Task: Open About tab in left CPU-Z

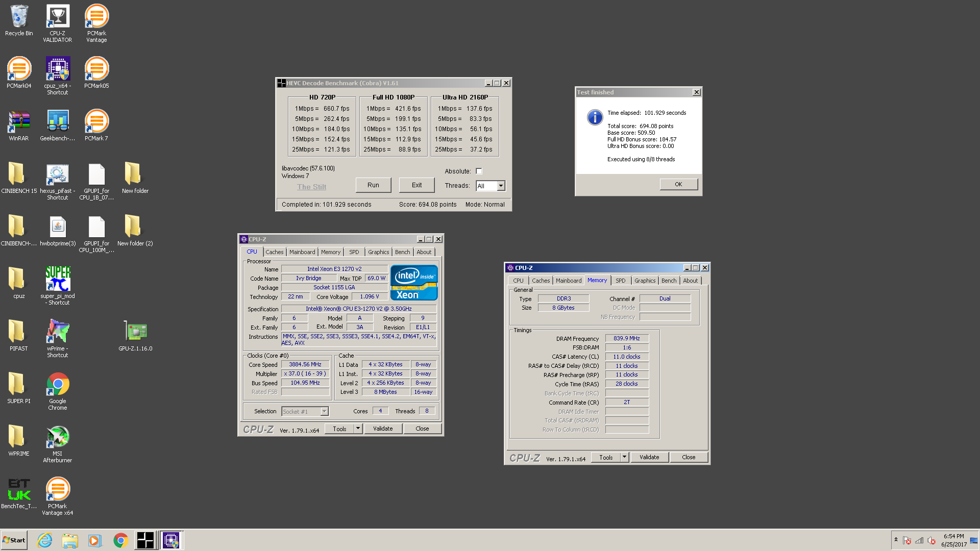Action: (x=424, y=252)
